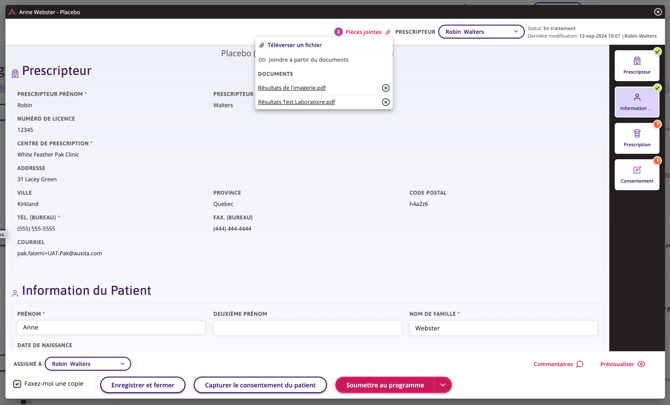Click Enregistrer et fermer button
Screen dimensions: 670x405
pos(143,385)
